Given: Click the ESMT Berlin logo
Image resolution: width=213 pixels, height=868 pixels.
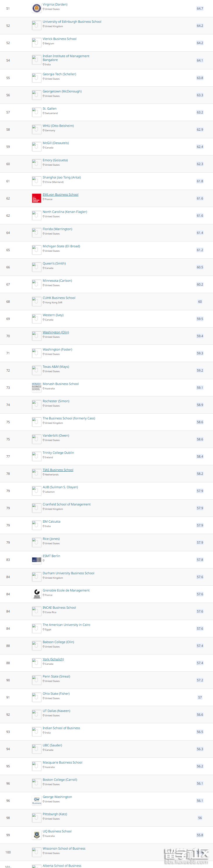Looking at the screenshot, I should pyautogui.click(x=36, y=560).
